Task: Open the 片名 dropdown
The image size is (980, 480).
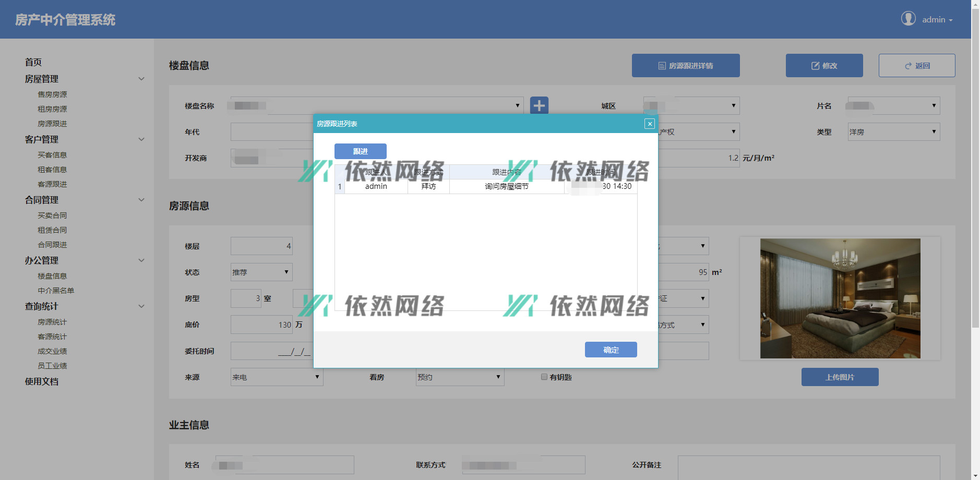Action: pyautogui.click(x=894, y=105)
